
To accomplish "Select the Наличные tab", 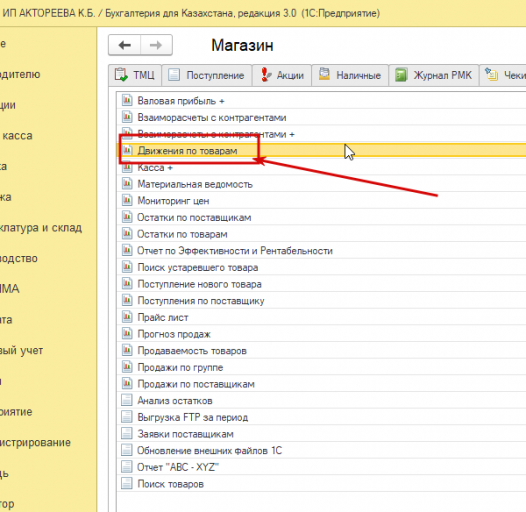I will (x=350, y=75).
